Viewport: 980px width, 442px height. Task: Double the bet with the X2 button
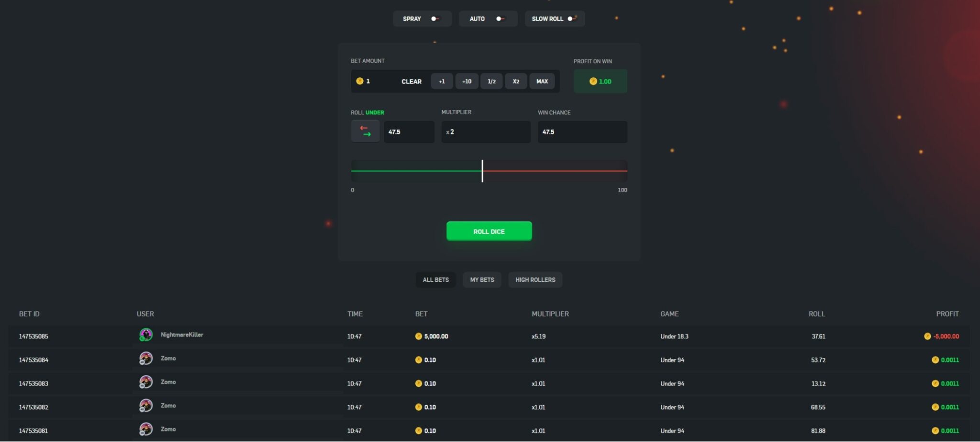point(516,81)
